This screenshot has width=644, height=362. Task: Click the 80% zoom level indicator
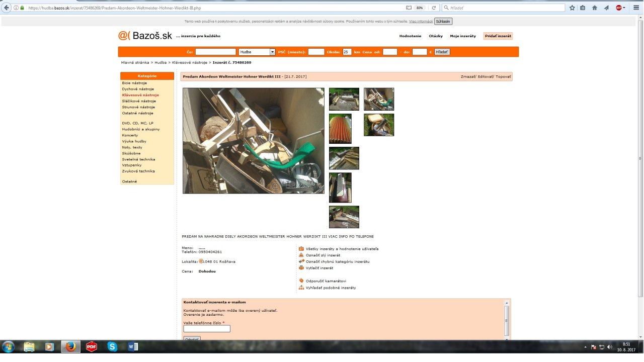point(419,8)
